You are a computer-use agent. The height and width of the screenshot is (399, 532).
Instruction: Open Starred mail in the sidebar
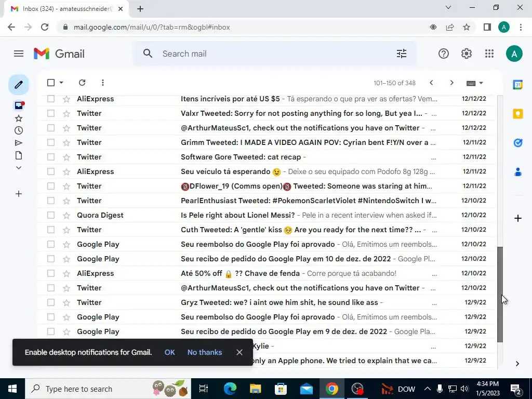click(19, 118)
